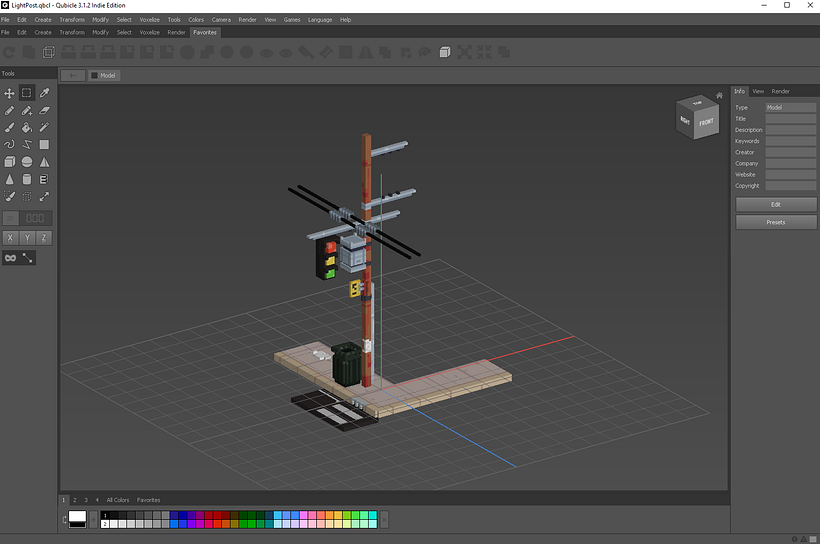
Task: Select the pencil-with-plus attach tool
Action: pos(27,110)
